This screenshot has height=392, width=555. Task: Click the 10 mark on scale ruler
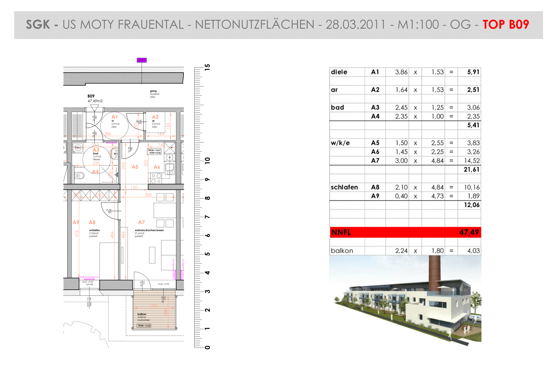coord(207,161)
